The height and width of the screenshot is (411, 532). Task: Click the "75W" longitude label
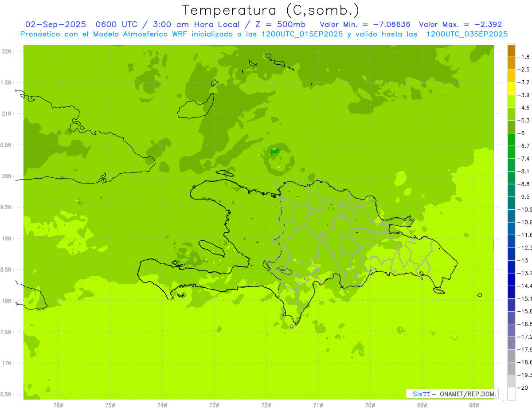pyautogui.click(x=110, y=405)
